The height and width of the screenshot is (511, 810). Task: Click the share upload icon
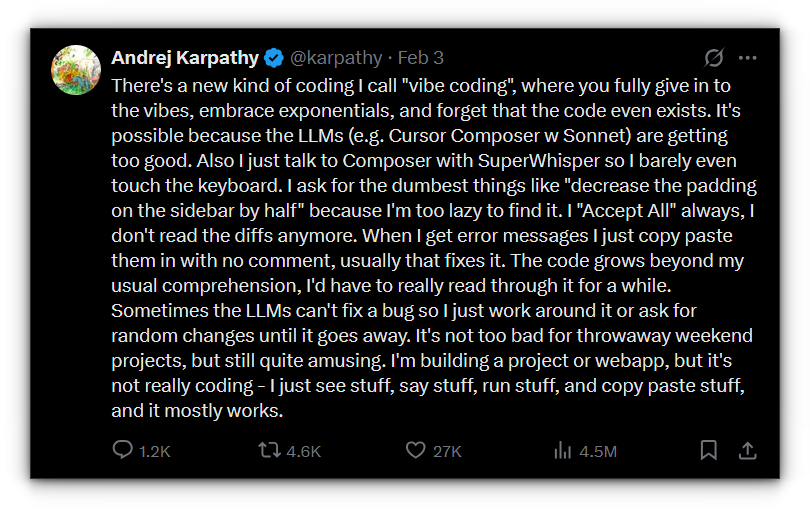tap(747, 451)
